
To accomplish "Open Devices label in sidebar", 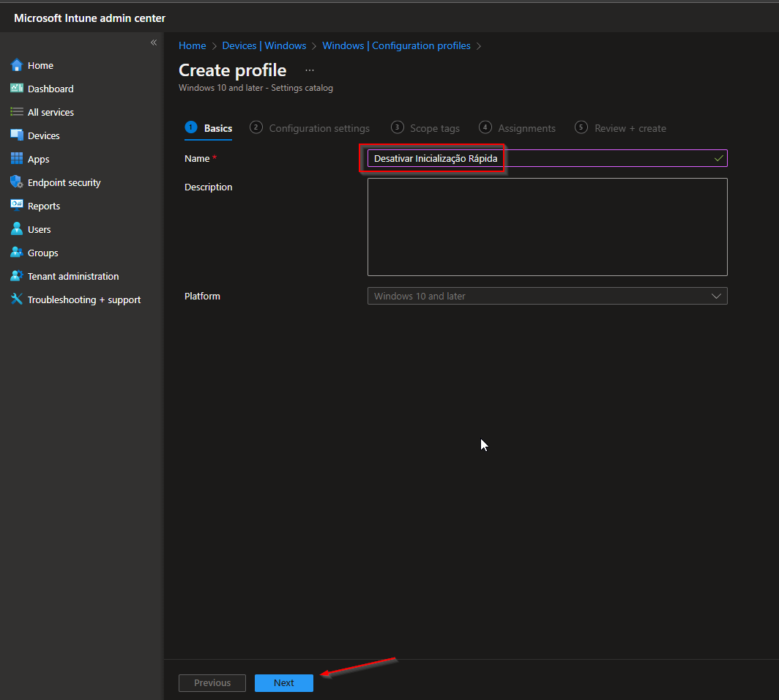I will [44, 135].
